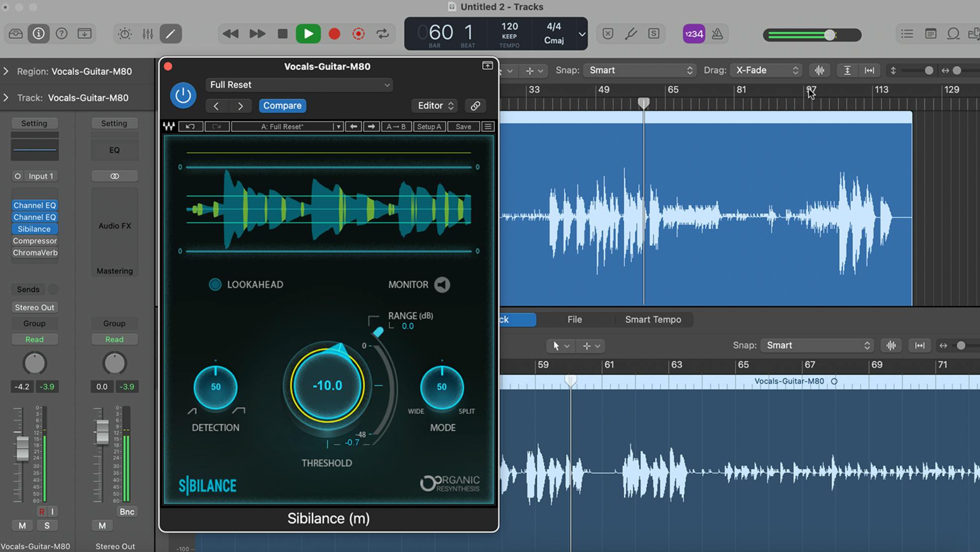980x552 pixels.
Task: Stop playback with the Stop button
Action: tap(282, 34)
